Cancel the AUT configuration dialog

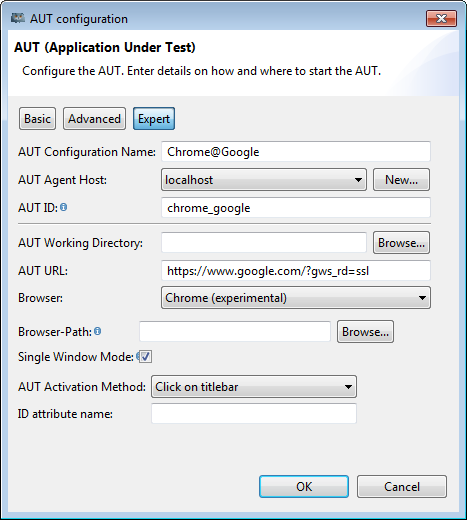pyautogui.click(x=402, y=487)
